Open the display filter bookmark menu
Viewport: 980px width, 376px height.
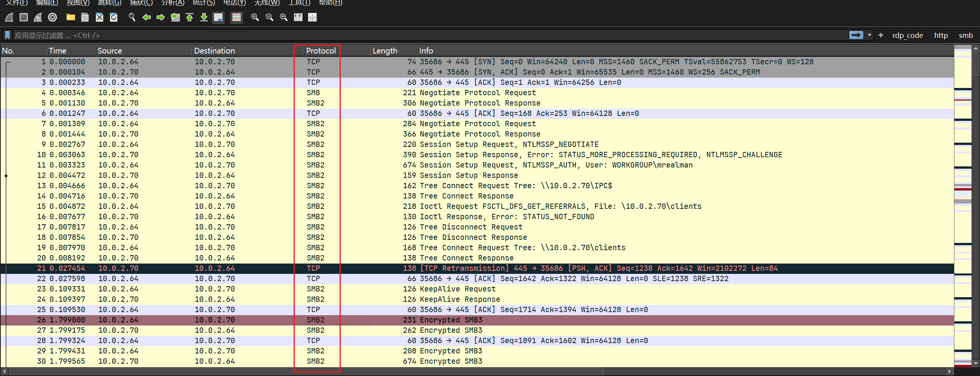[x=7, y=35]
